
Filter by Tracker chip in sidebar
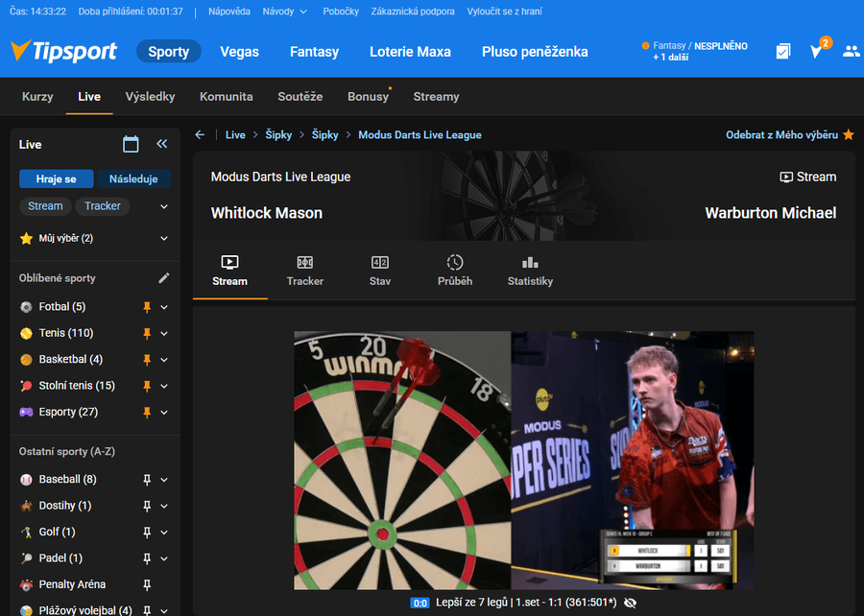click(x=103, y=206)
